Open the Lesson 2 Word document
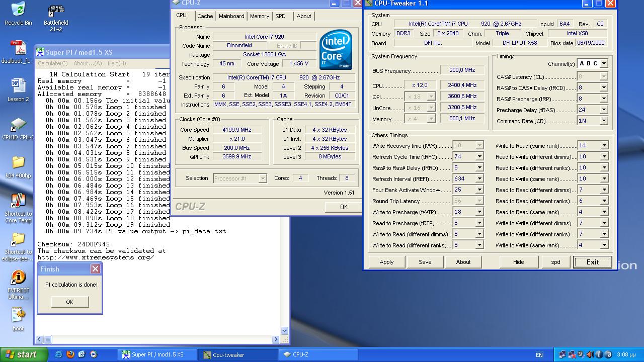 click(18, 90)
